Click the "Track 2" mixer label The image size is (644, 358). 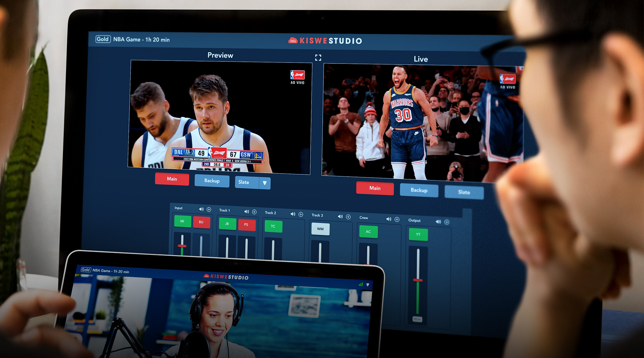pyautogui.click(x=270, y=213)
